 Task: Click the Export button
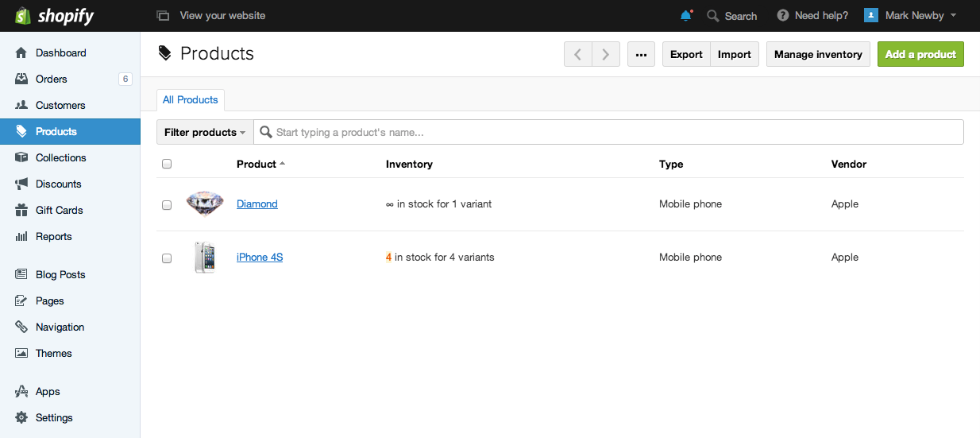pos(686,54)
